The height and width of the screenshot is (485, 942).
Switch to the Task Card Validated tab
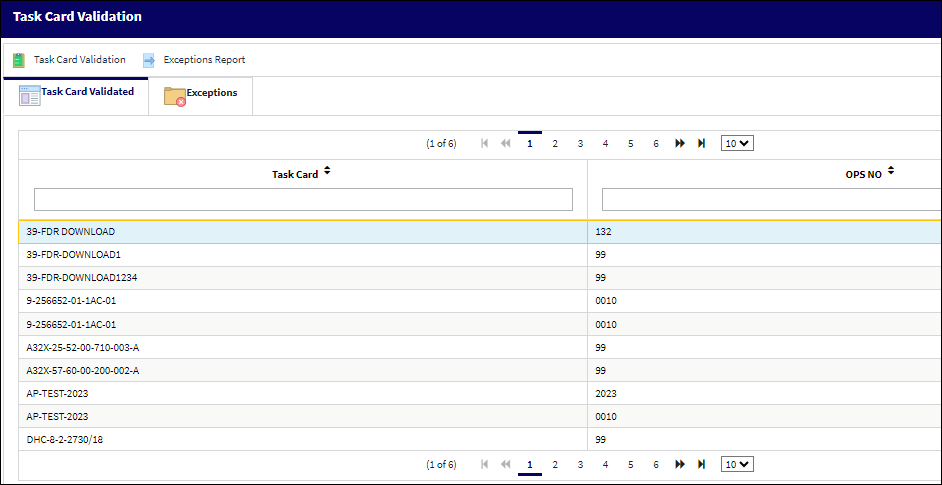click(76, 96)
